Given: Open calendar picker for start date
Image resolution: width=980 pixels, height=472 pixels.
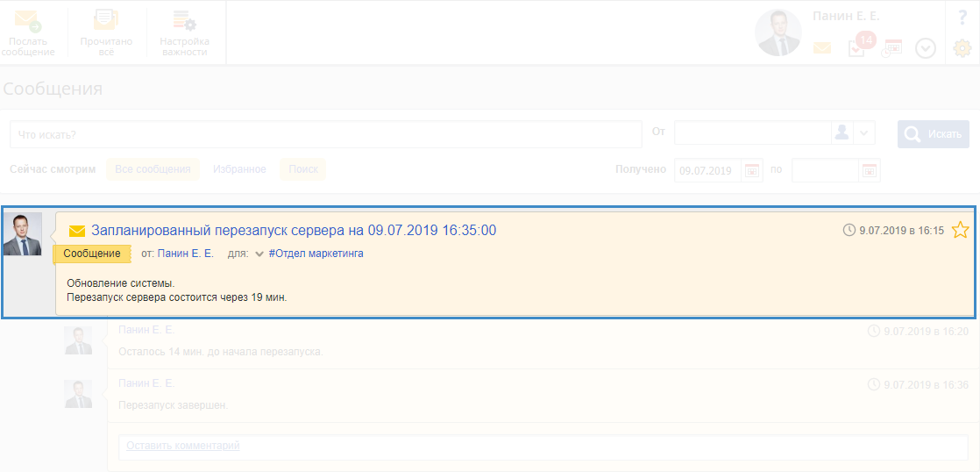Looking at the screenshot, I should [x=752, y=170].
